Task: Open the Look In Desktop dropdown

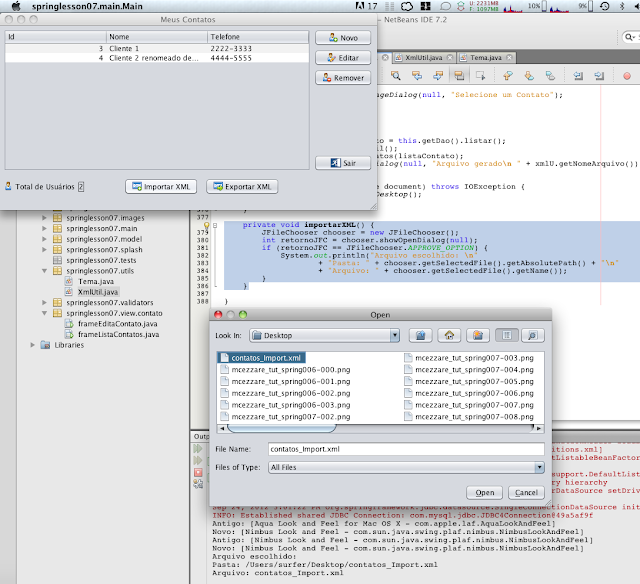Action: (x=324, y=335)
